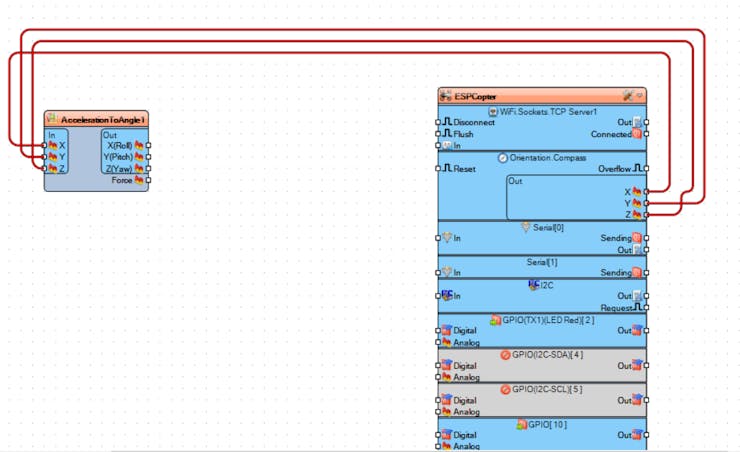Select the Orientation Compass X output pin

[x=647, y=192]
